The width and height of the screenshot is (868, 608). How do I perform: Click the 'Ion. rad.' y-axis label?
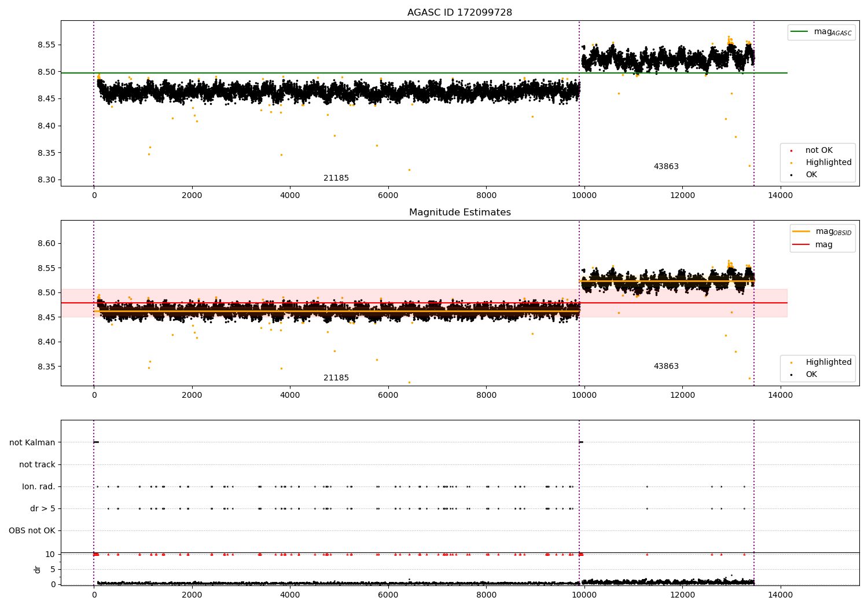pos(39,487)
